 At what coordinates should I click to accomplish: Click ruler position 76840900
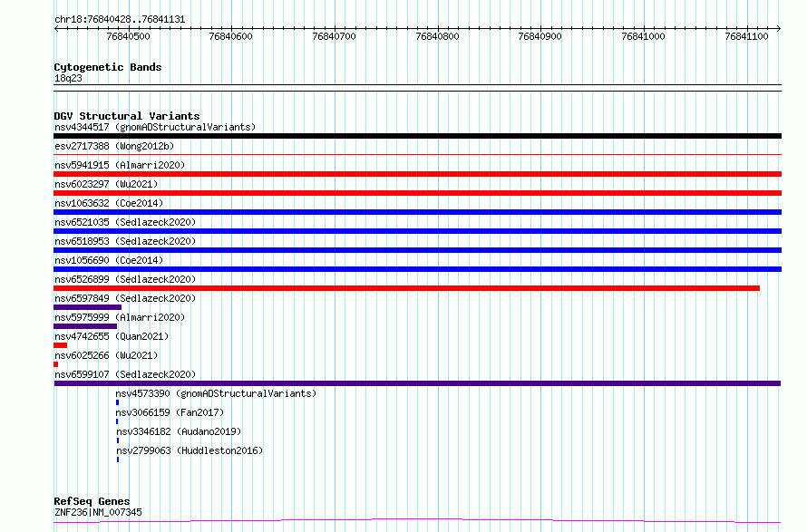click(x=540, y=36)
